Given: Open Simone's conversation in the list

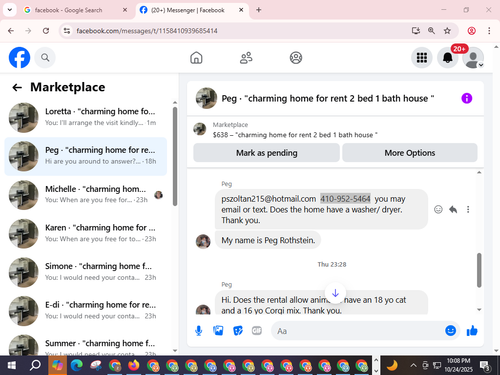Looking at the screenshot, I should (86, 272).
